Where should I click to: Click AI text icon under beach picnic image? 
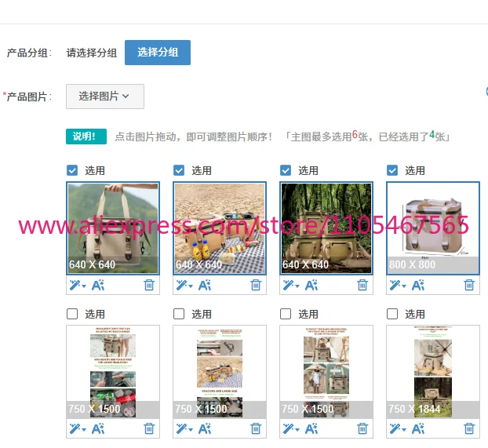tap(205, 285)
